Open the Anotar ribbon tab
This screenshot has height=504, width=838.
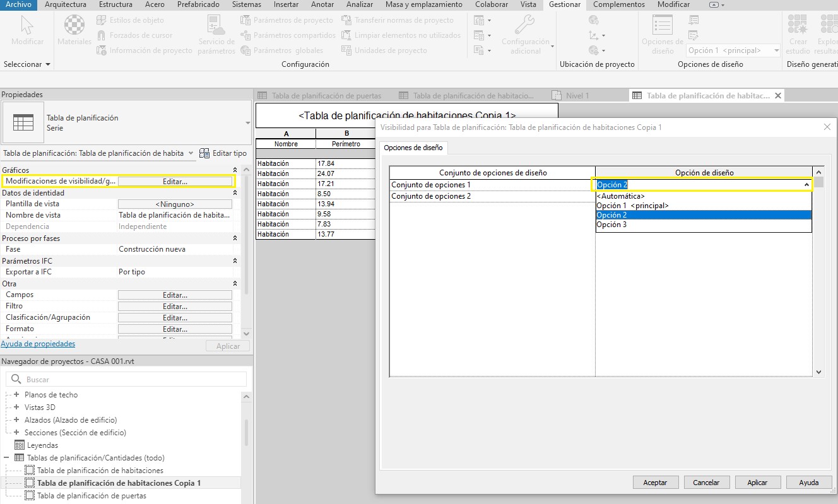click(322, 4)
